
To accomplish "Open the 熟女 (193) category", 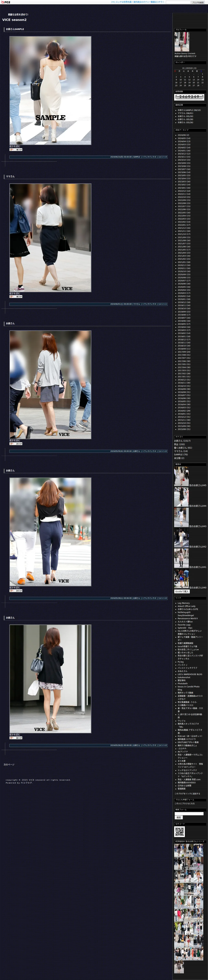I will tap(179, 444).
